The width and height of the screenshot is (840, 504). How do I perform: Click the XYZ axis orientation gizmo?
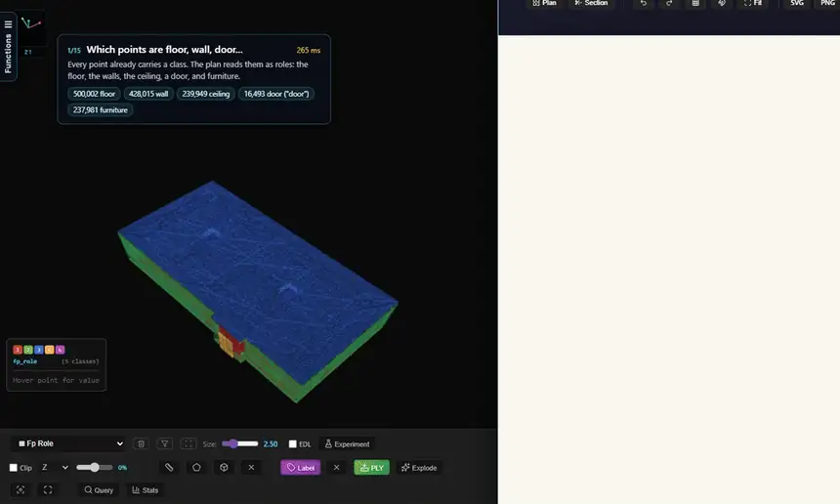point(30,23)
